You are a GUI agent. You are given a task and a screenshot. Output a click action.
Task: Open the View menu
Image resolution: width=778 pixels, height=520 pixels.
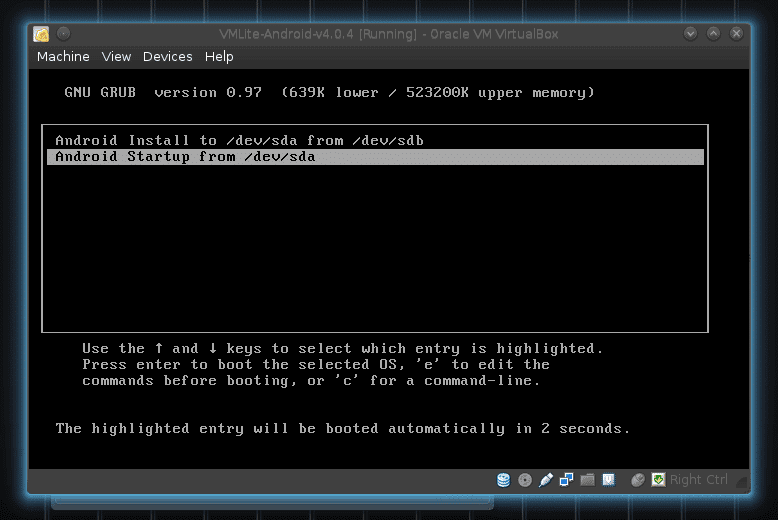pyautogui.click(x=116, y=57)
